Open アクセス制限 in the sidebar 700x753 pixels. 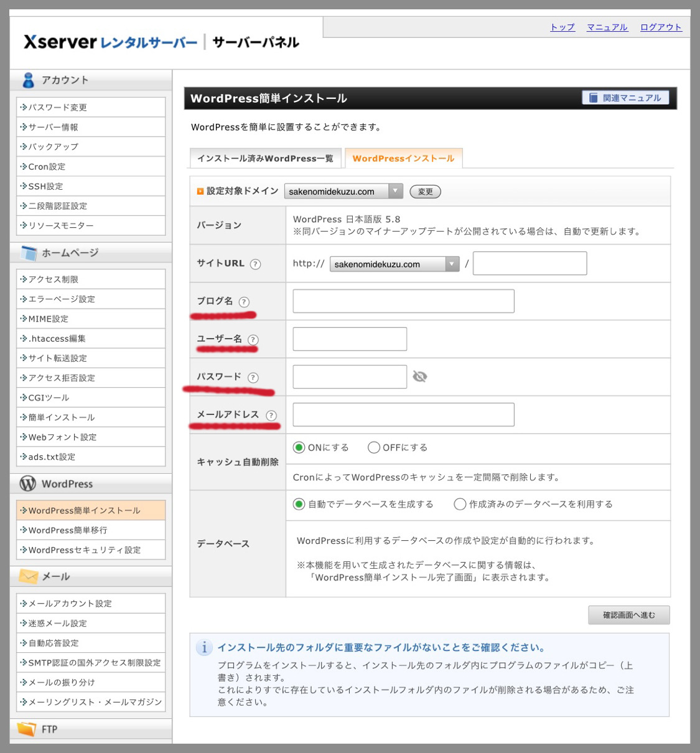(91, 279)
